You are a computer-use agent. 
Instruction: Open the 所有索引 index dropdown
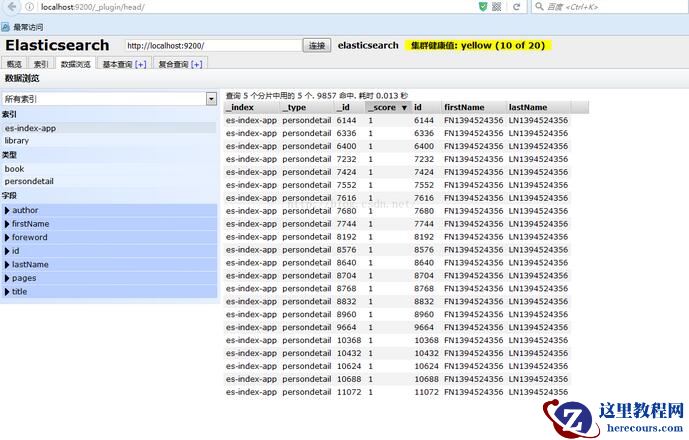coord(109,99)
